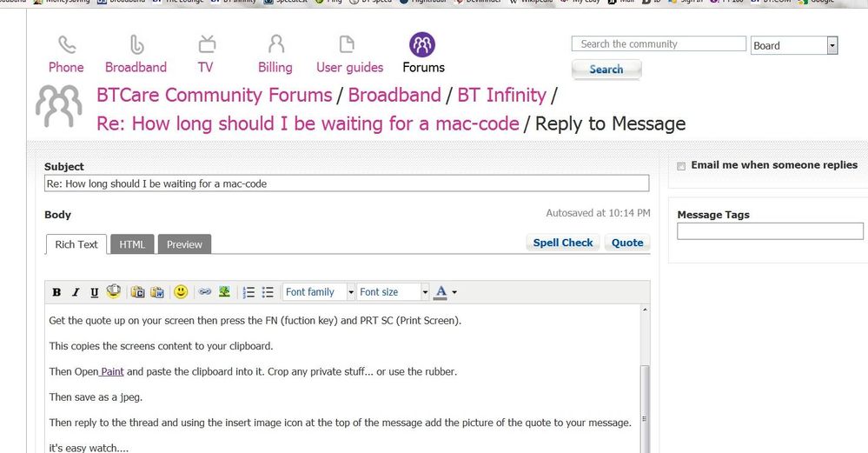Open the smiley emoticon picker

pyautogui.click(x=181, y=292)
